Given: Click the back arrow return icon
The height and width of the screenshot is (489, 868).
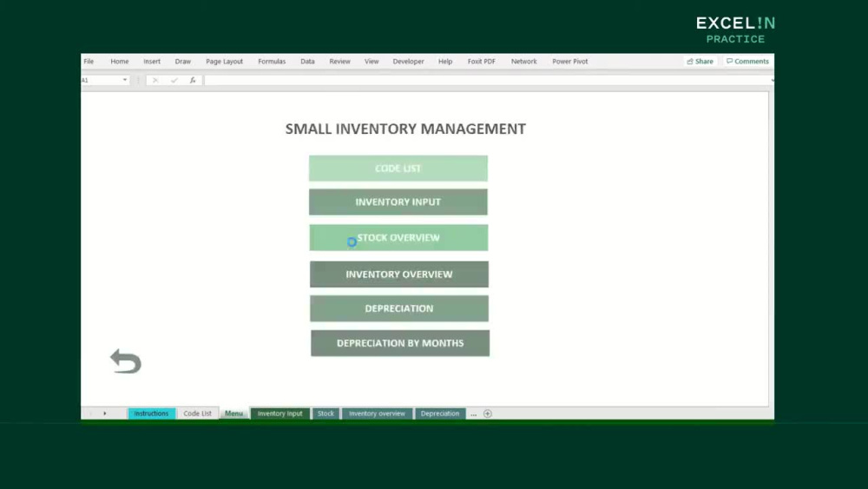Looking at the screenshot, I should tap(126, 361).
